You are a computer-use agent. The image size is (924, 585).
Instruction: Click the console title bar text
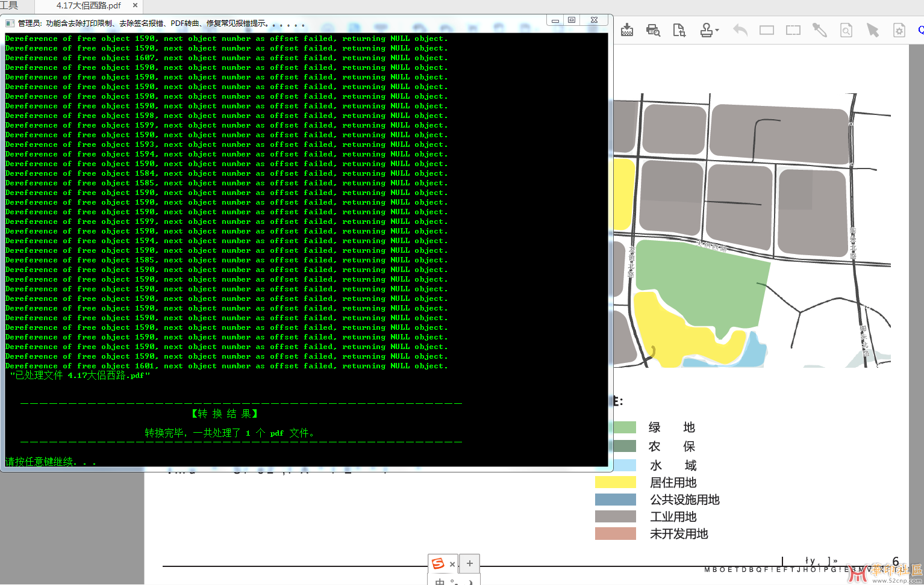161,23
